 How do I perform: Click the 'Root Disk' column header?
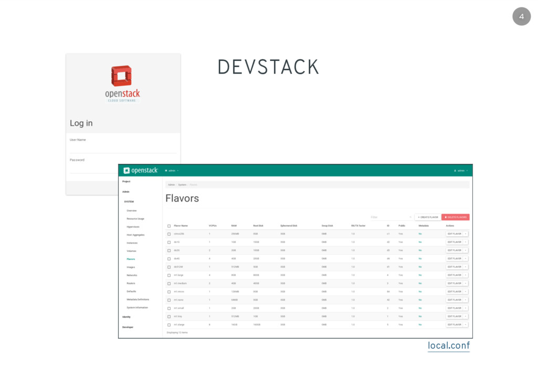[258, 226]
